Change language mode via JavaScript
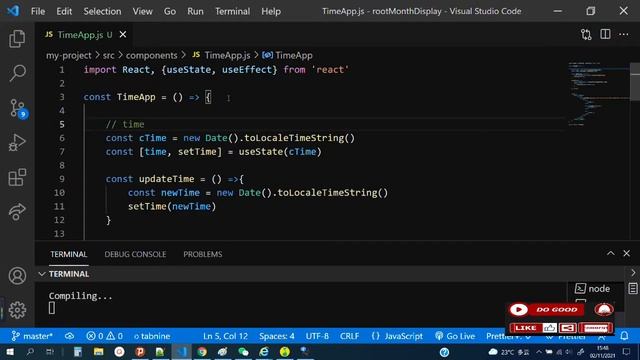The height and width of the screenshot is (360, 640). point(397,336)
